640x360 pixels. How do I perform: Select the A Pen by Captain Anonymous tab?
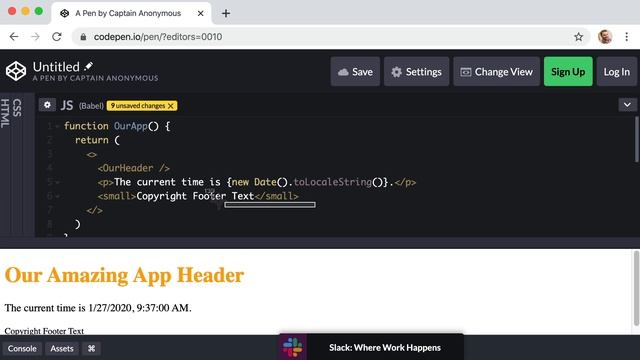coord(131,13)
